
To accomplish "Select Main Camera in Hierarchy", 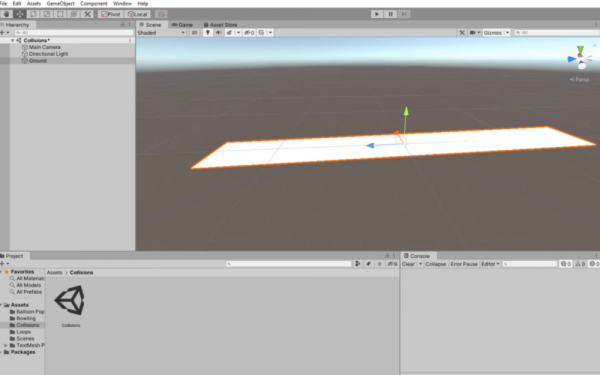I will (45, 47).
